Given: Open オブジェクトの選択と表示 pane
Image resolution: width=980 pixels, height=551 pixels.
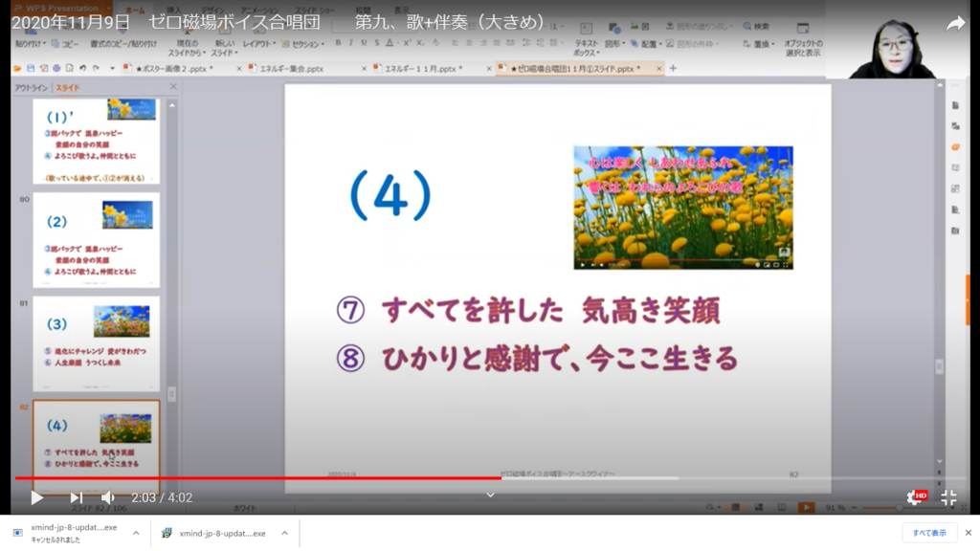Looking at the screenshot, I should 803,39.
